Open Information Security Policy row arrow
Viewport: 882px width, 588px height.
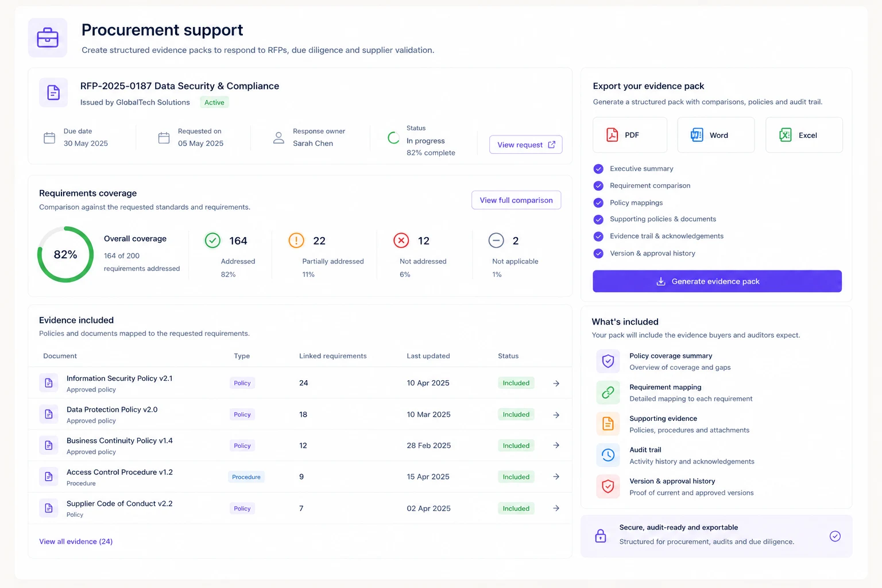pyautogui.click(x=556, y=384)
